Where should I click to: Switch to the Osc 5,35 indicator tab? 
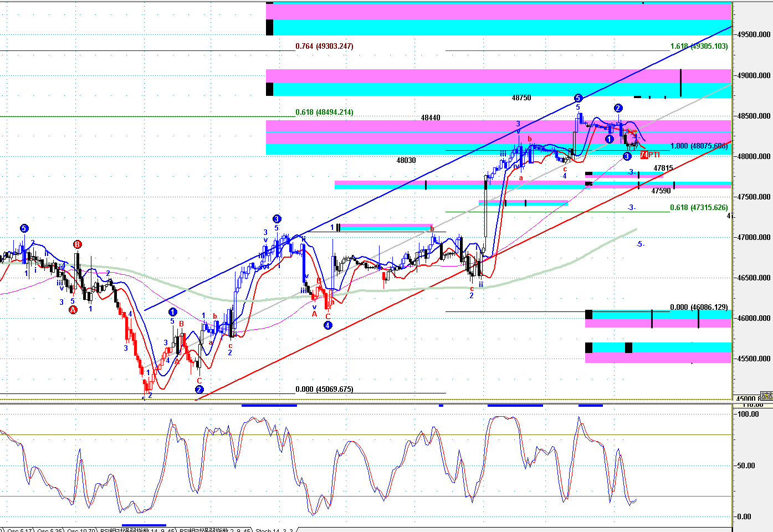49,530
